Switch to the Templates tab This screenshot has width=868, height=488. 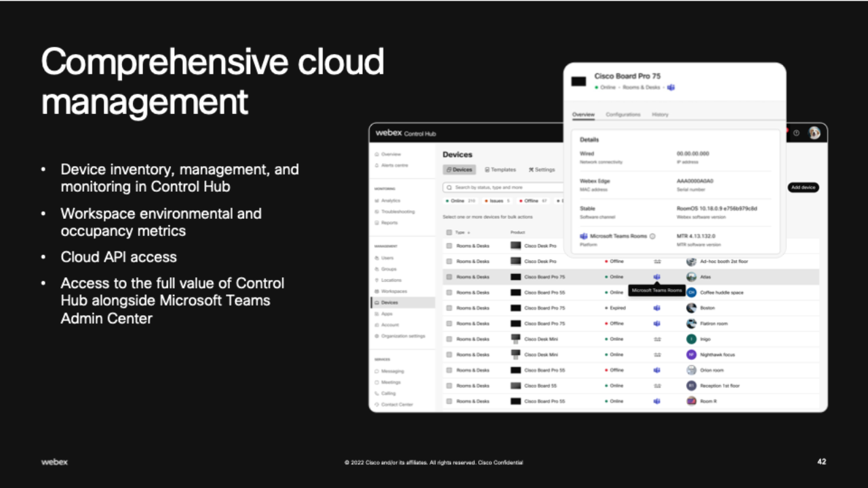500,169
